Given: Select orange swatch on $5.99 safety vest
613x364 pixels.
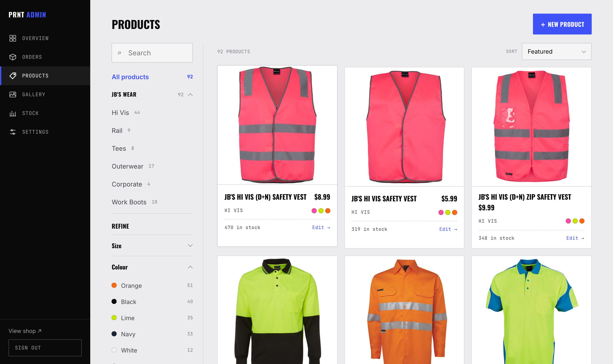Looking at the screenshot, I should 455,212.
